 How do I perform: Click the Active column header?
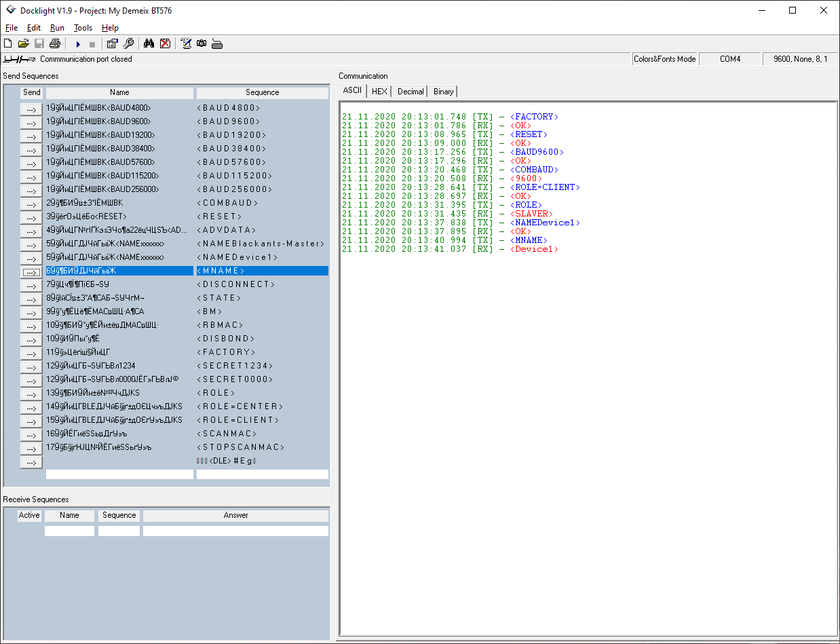(29, 515)
